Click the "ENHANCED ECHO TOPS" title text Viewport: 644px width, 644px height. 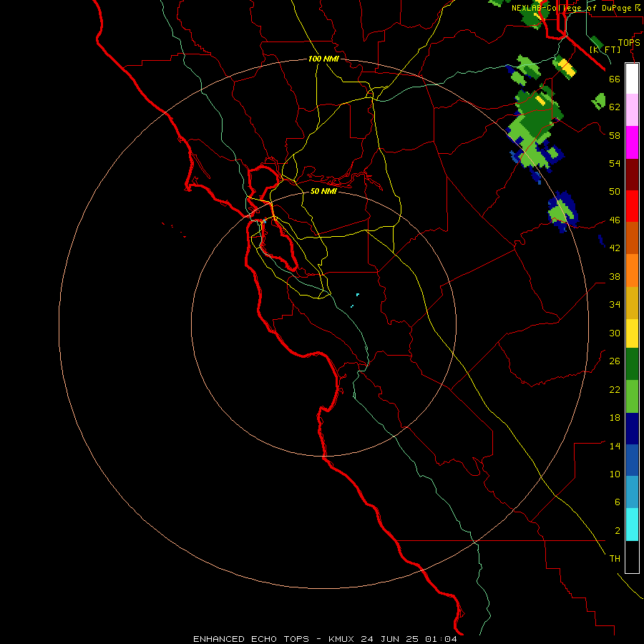[x=251, y=639]
